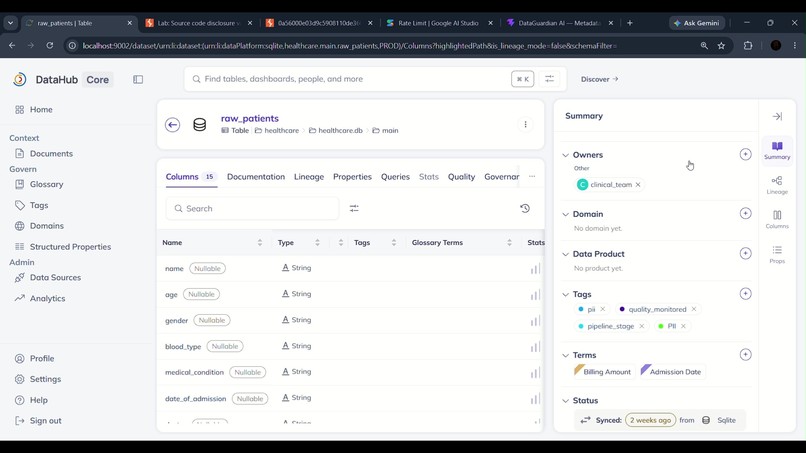Screen dimensions: 806x453
Task: Collapse the Terms section chevron
Action: (565, 355)
